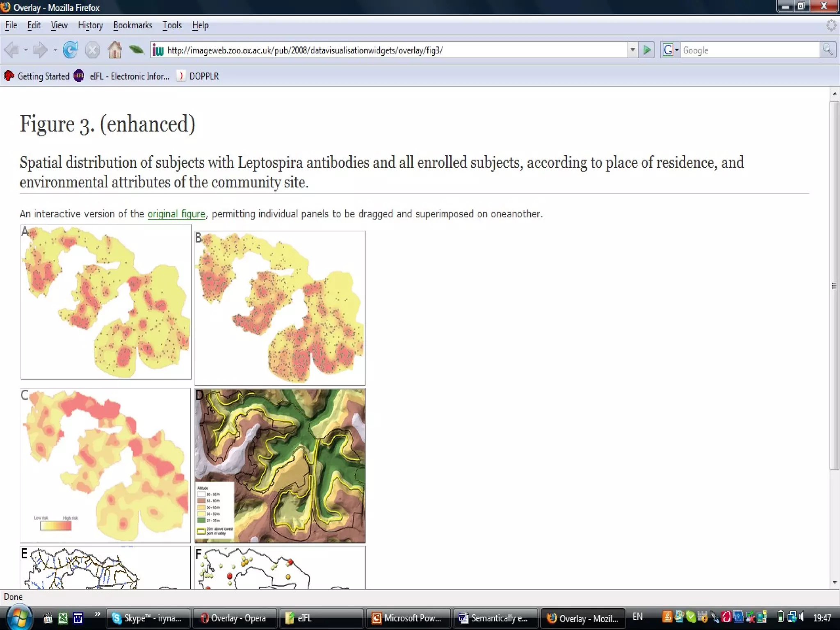Viewport: 840px width, 630px height.
Task: Open the back button history dropdown arrow
Action: coord(25,50)
